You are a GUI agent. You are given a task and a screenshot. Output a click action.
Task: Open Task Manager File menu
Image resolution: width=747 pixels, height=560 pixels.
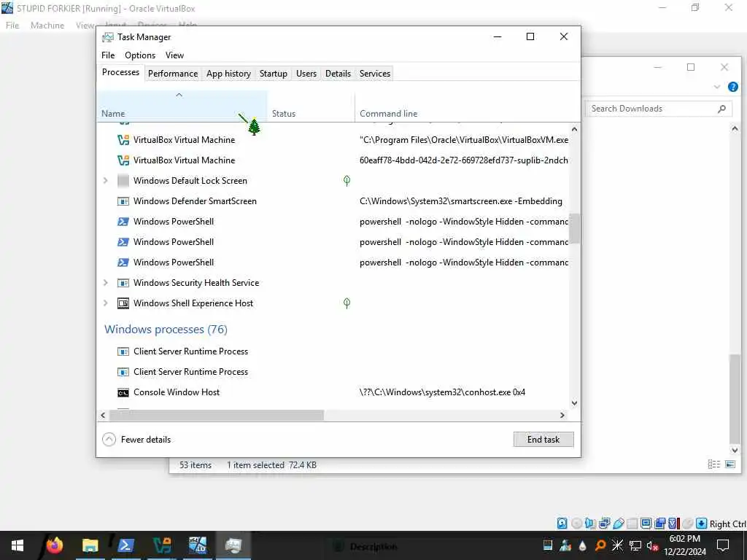(108, 55)
